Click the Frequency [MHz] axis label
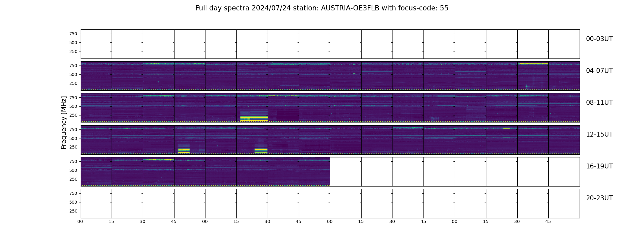Screen dimensions: 644x245 pos(64,123)
